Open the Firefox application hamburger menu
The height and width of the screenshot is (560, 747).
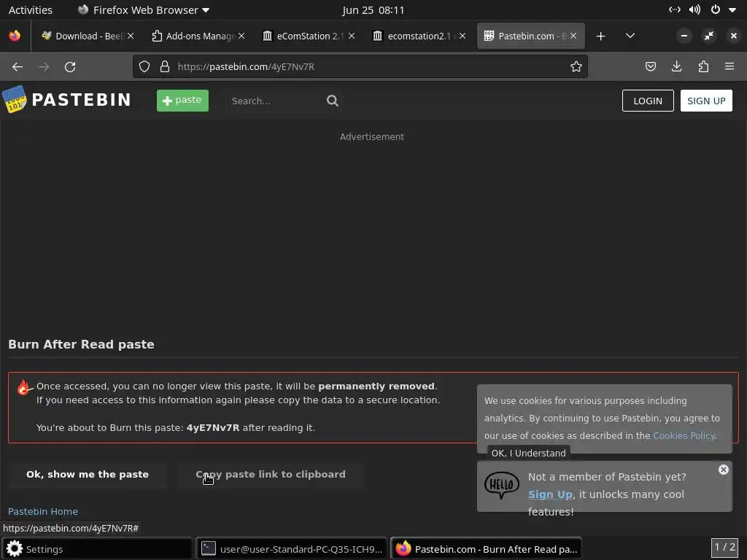coord(729,66)
